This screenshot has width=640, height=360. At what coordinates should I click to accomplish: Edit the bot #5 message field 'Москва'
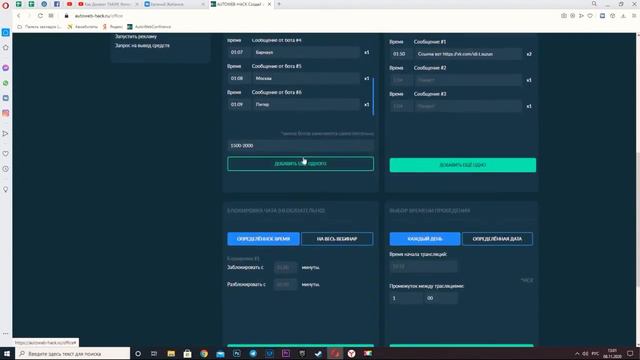pos(306,78)
